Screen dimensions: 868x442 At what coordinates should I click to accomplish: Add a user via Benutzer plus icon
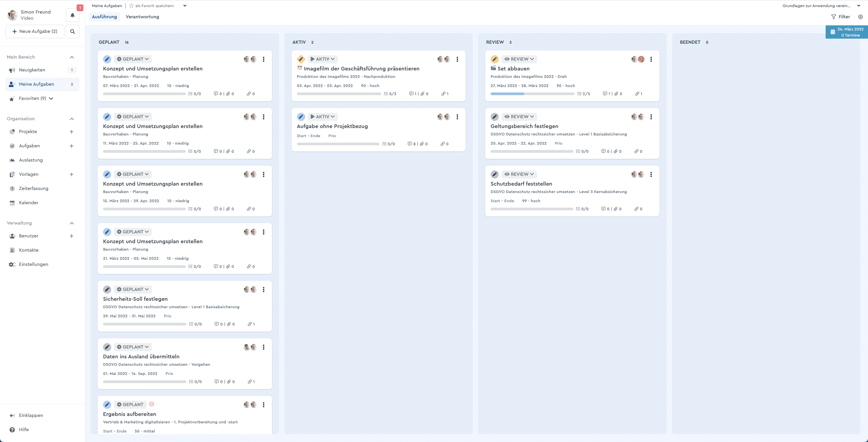coord(72,236)
